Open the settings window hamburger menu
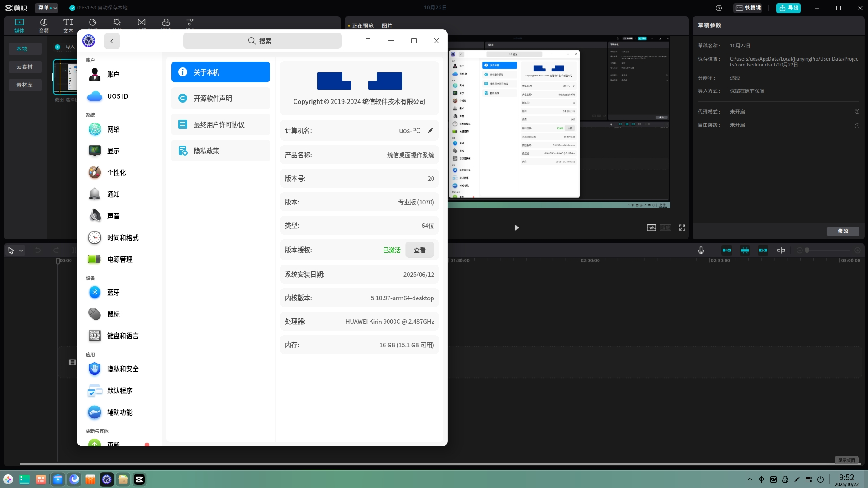The width and height of the screenshot is (868, 488). [369, 41]
